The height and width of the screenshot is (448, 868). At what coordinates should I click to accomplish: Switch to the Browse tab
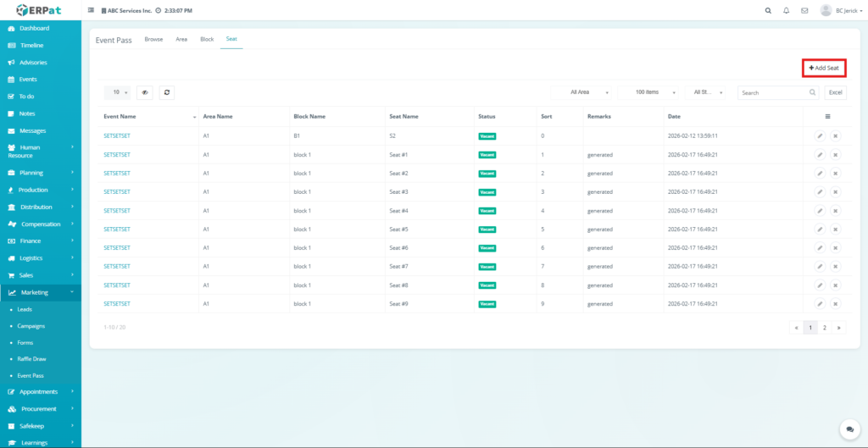(153, 39)
